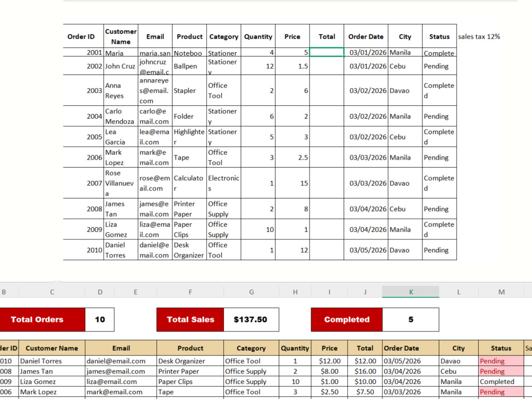Click the Pending status for Daniel Torres in lower table
Screen dimensions: 532x399
tap(501, 361)
